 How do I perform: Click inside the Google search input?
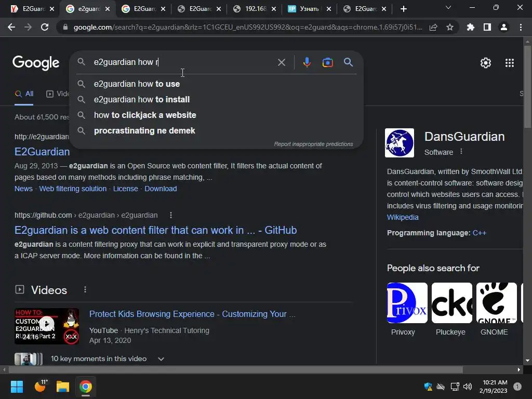click(x=183, y=62)
